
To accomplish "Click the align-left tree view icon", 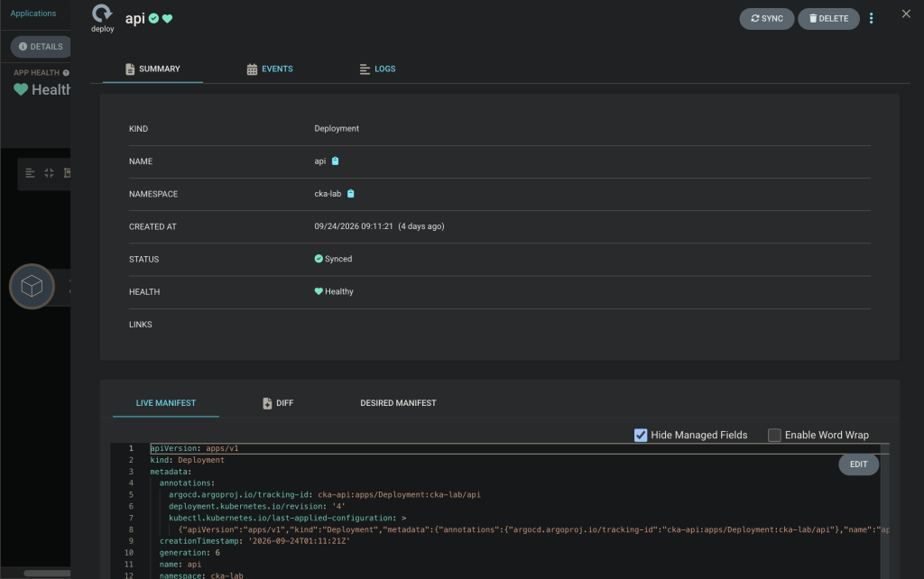I will pos(30,172).
